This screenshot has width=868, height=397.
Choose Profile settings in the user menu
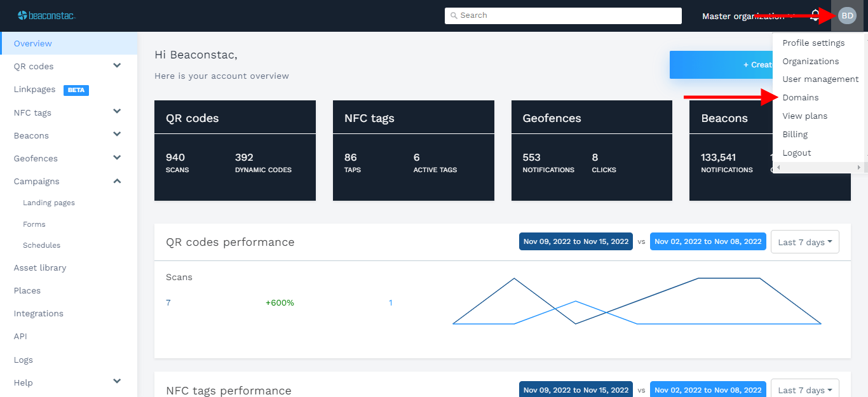pyautogui.click(x=813, y=43)
